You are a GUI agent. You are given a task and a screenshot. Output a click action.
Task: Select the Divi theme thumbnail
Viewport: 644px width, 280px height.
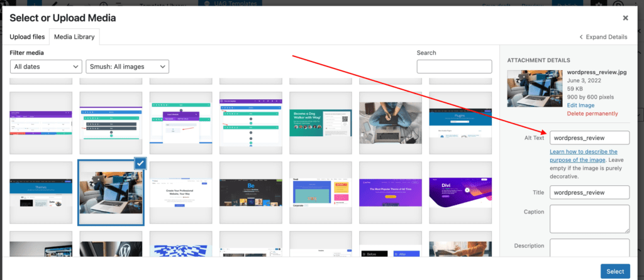coord(460,192)
